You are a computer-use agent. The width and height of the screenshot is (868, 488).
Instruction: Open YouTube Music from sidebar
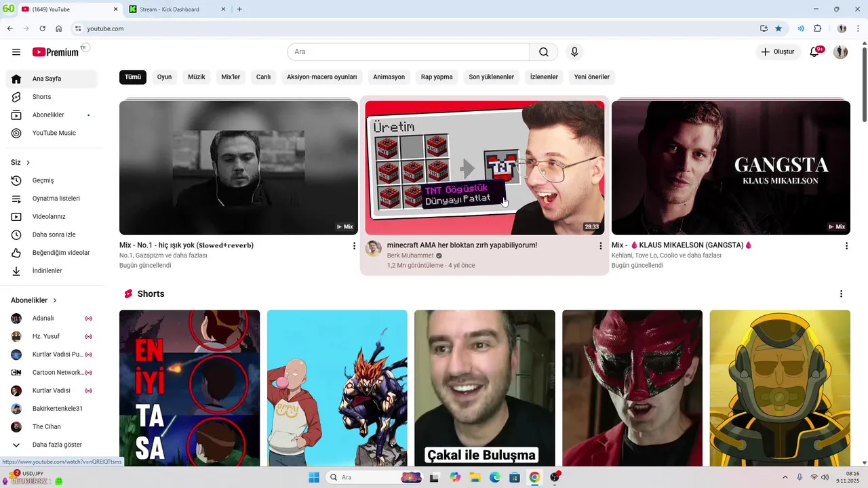point(52,133)
